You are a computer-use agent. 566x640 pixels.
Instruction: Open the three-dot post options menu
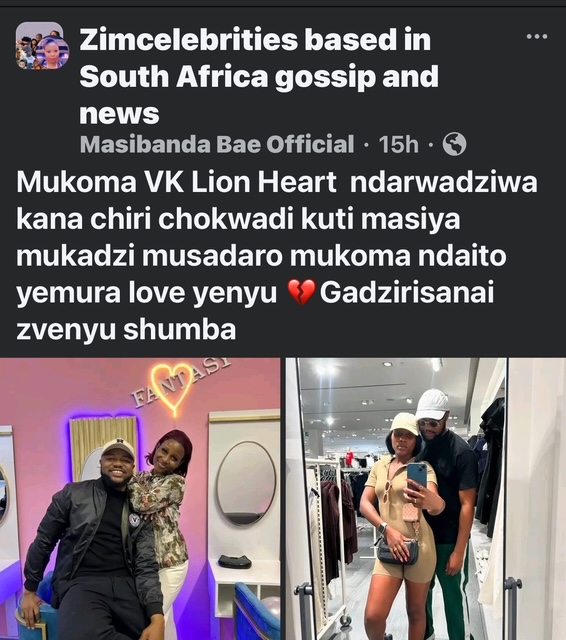click(x=537, y=37)
